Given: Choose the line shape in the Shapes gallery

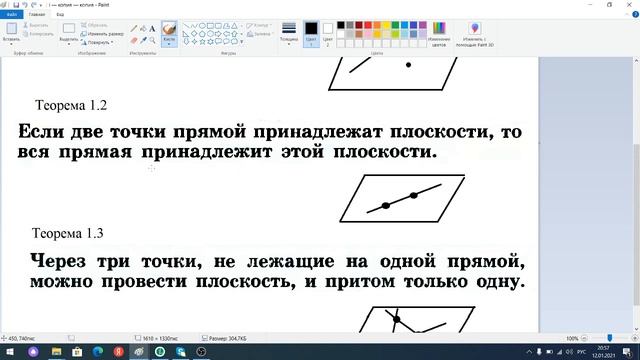Looking at the screenshot, I should coord(186,26).
